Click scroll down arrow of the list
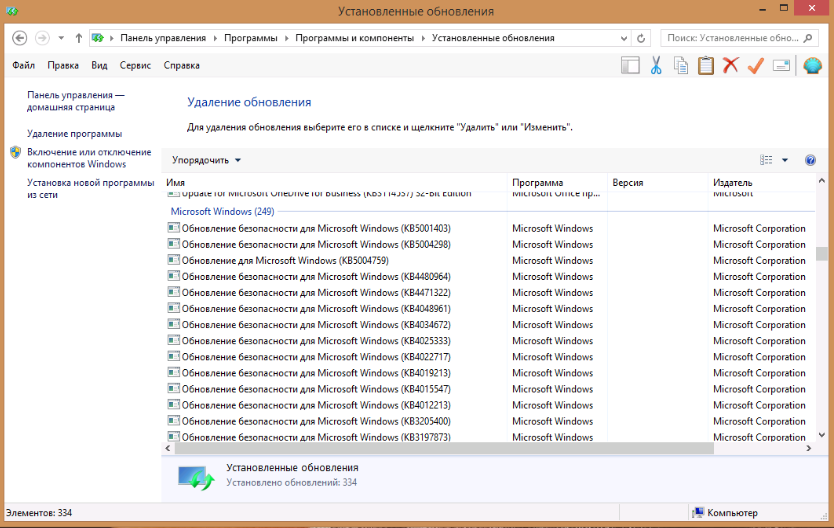The image size is (834, 528). tap(821, 435)
